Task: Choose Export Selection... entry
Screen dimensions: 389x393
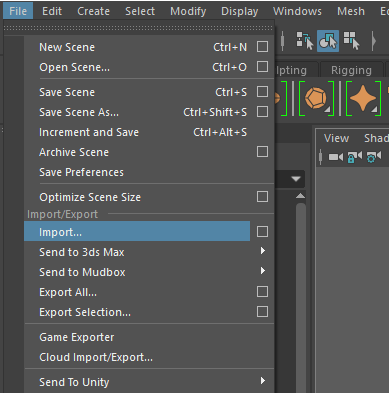Action: 149,312
